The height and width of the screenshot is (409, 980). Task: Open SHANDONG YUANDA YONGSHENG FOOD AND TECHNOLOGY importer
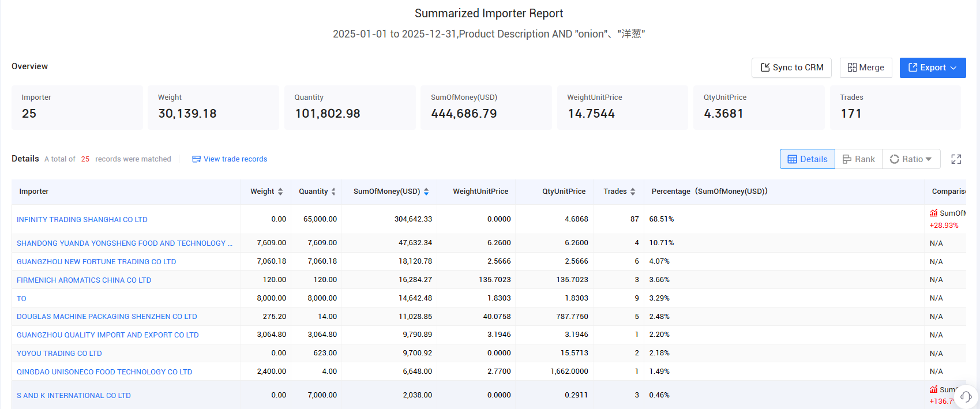(x=125, y=243)
